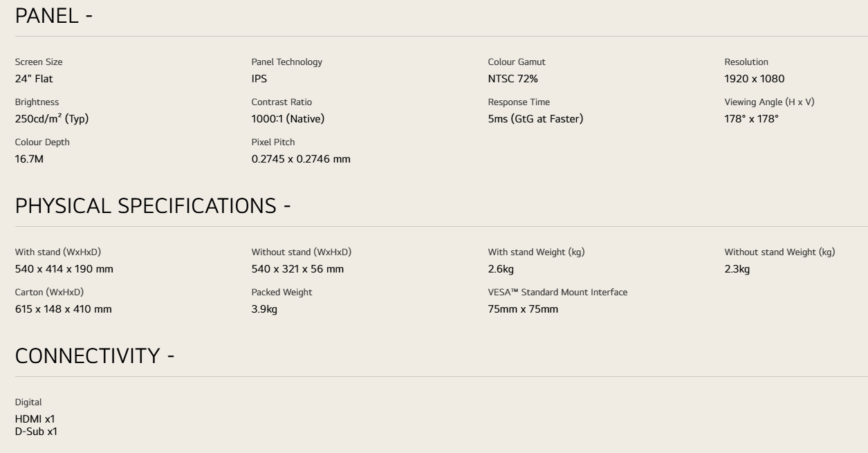
Task: Collapse the PANEL section heading
Action: (54, 16)
